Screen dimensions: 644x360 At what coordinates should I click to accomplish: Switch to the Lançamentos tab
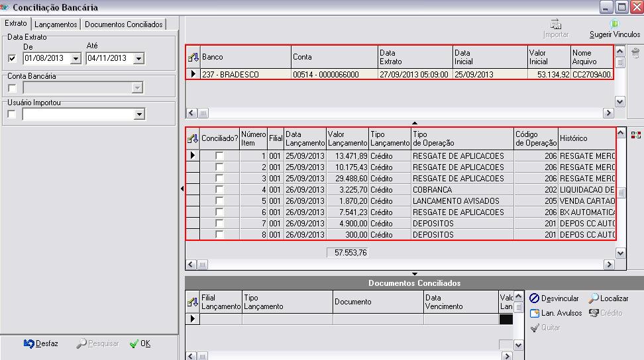tap(56, 24)
